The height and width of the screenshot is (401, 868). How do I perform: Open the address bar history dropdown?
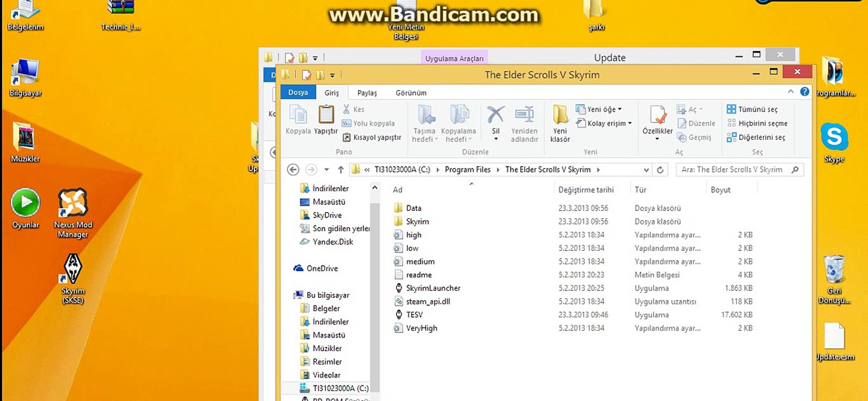point(646,170)
